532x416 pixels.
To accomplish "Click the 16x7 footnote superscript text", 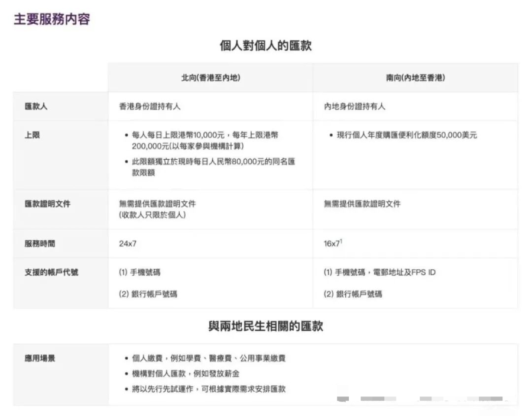I will [x=341, y=240].
